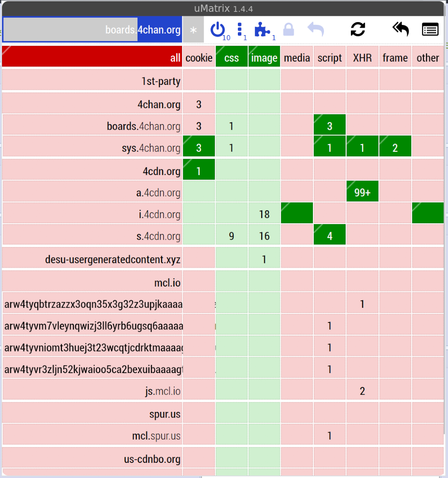Click the sys.4chan.org row label
The height and width of the screenshot is (478, 448).
[x=92, y=147]
